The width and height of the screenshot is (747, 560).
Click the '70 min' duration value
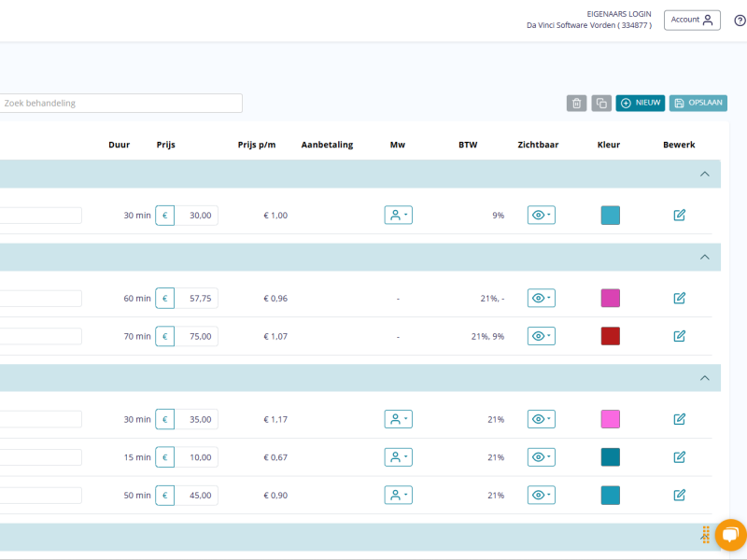[x=137, y=336]
